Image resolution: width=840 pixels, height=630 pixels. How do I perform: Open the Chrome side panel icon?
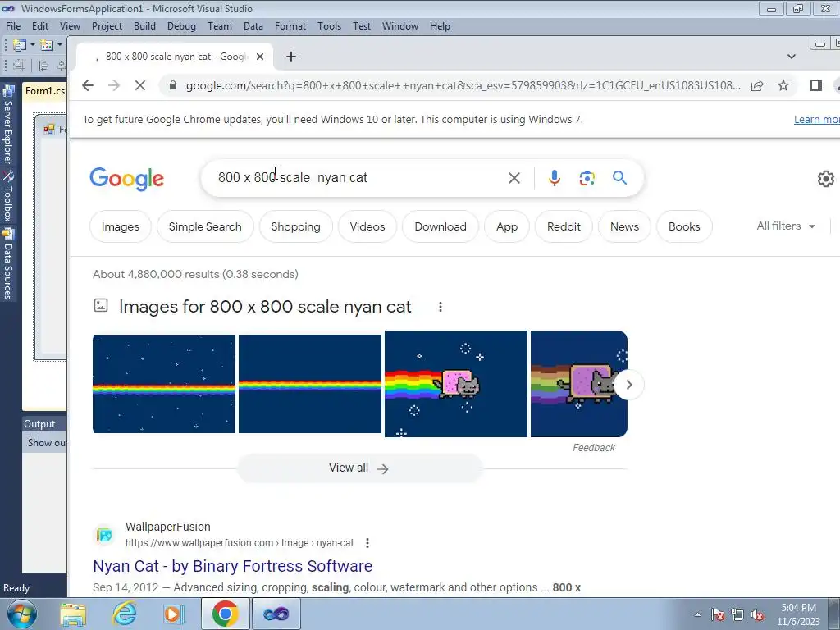(816, 85)
